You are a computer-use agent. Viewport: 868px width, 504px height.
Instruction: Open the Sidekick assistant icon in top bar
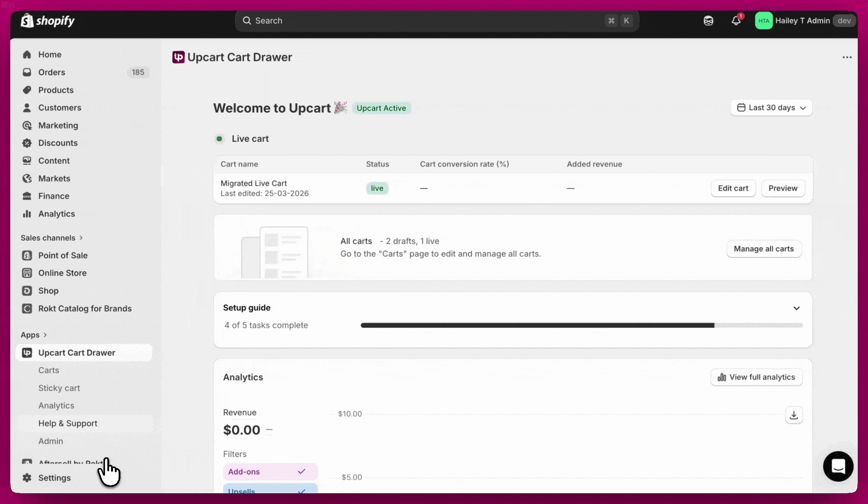click(708, 21)
